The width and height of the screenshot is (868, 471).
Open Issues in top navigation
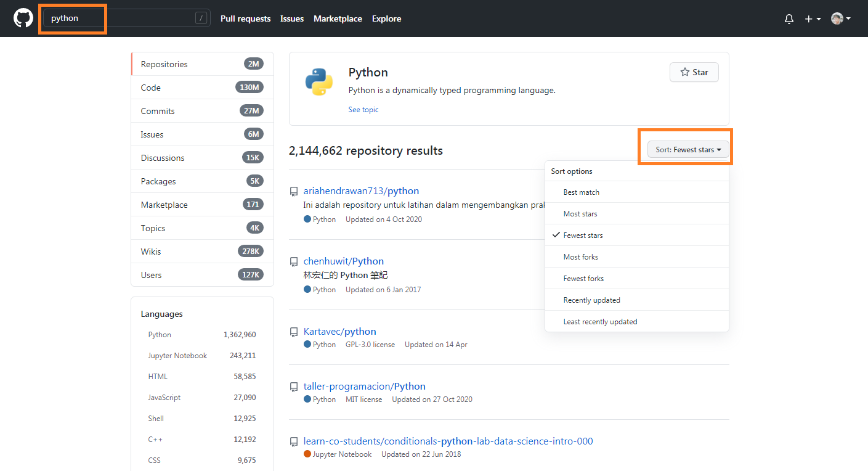(x=292, y=18)
